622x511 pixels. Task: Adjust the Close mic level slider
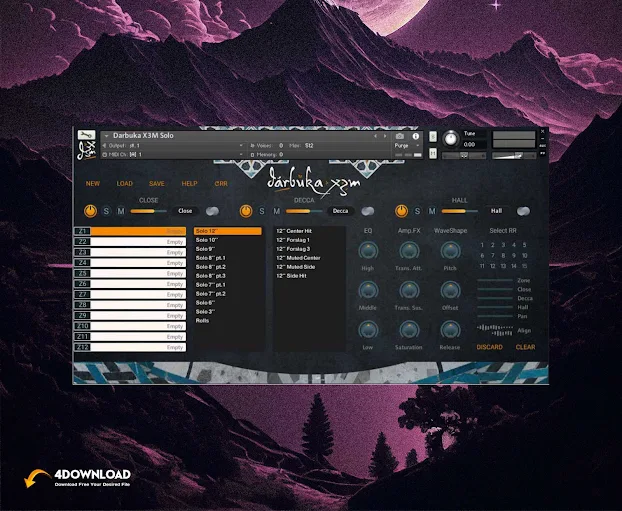149,211
